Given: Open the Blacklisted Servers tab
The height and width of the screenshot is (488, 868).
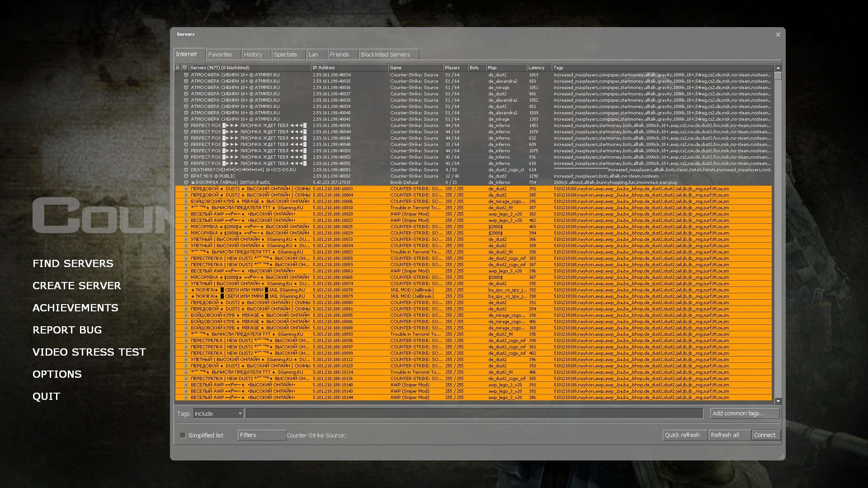Looking at the screenshot, I should tap(385, 54).
